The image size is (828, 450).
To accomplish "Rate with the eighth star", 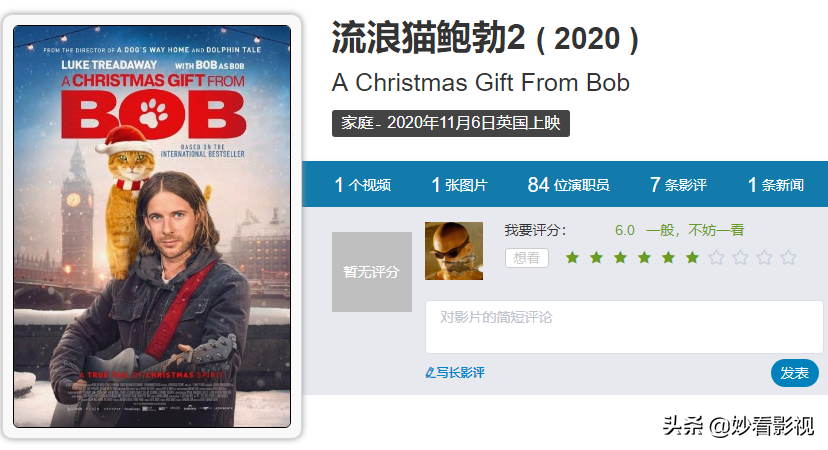I will (740, 258).
